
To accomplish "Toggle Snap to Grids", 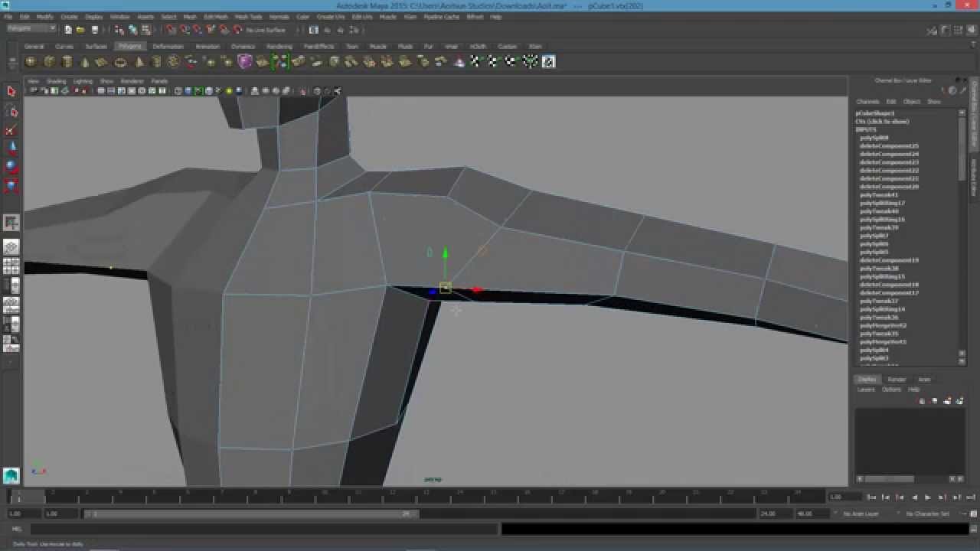I will pyautogui.click(x=171, y=30).
